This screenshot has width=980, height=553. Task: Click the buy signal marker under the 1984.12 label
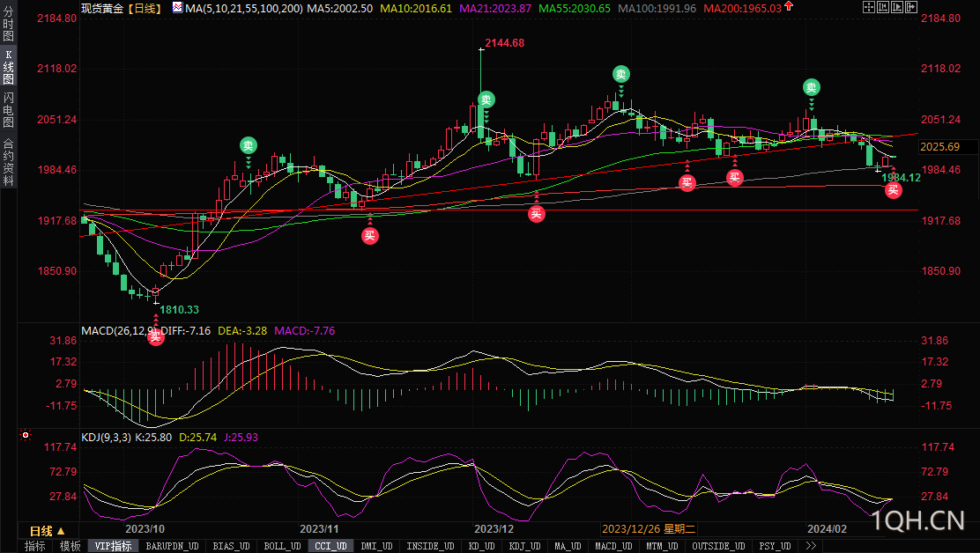893,189
